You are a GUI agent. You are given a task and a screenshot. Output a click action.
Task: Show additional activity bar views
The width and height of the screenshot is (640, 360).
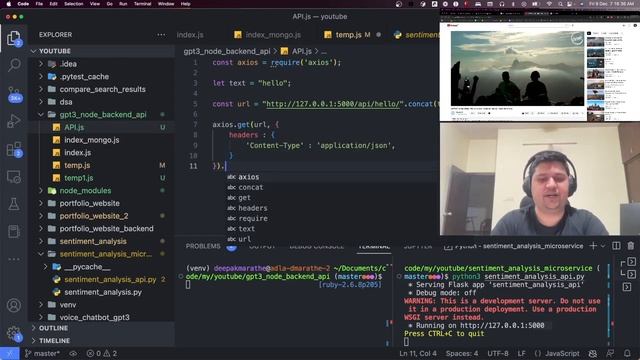click(14, 259)
